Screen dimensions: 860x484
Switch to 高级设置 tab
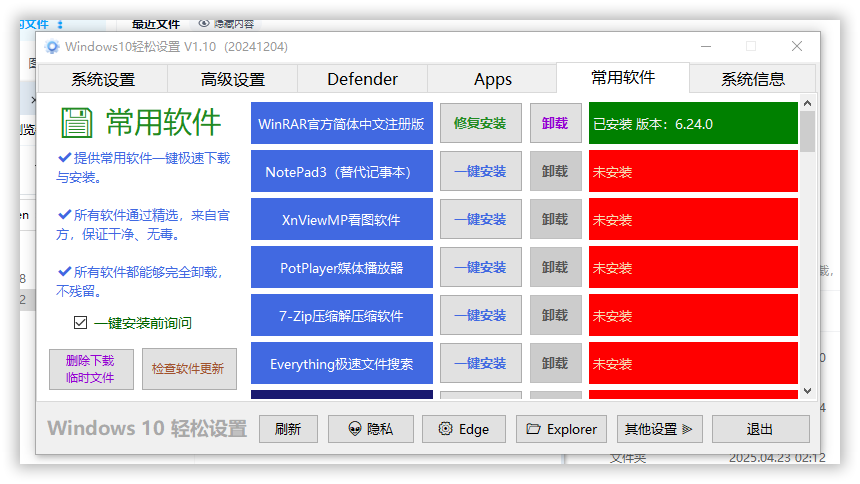pos(233,80)
